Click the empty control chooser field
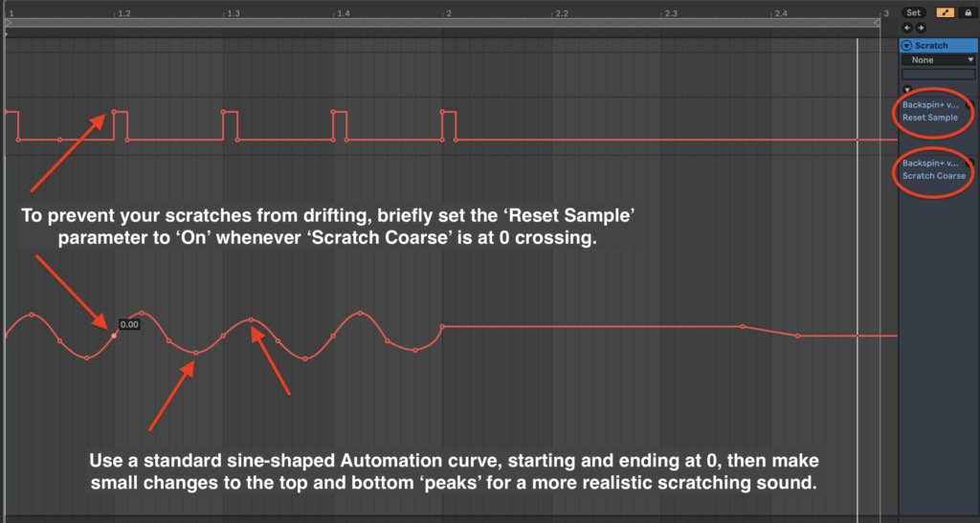Viewport: 980px width, 523px height. tap(937, 74)
